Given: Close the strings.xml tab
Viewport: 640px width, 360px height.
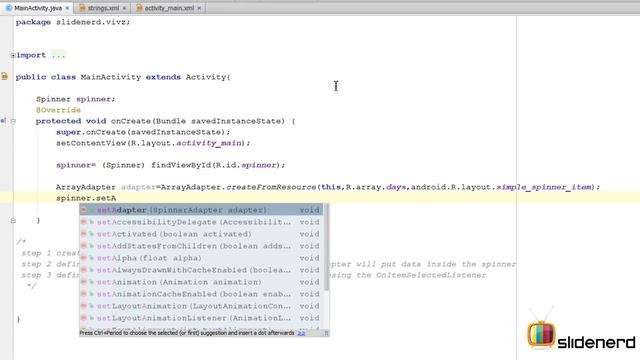Looking at the screenshot, I should click(x=124, y=8).
